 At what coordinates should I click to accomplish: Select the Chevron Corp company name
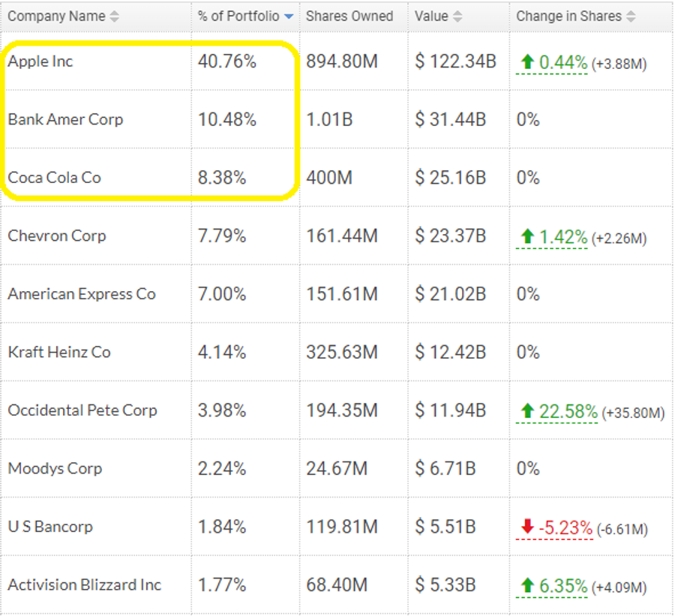57,236
